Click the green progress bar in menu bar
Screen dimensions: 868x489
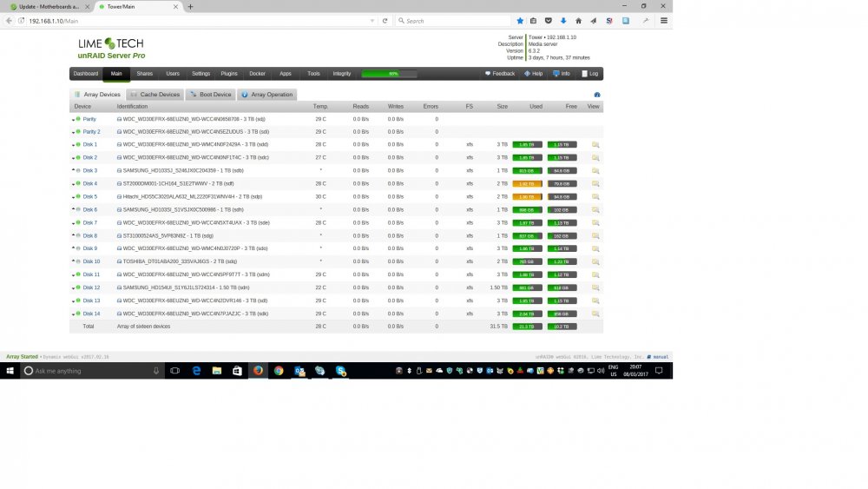point(389,74)
